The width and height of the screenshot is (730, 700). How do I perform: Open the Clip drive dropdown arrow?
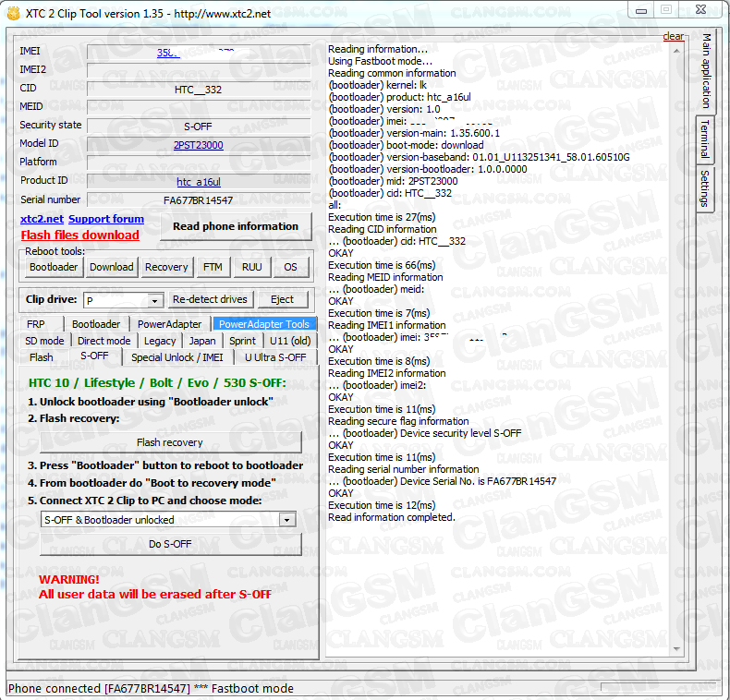[154, 301]
